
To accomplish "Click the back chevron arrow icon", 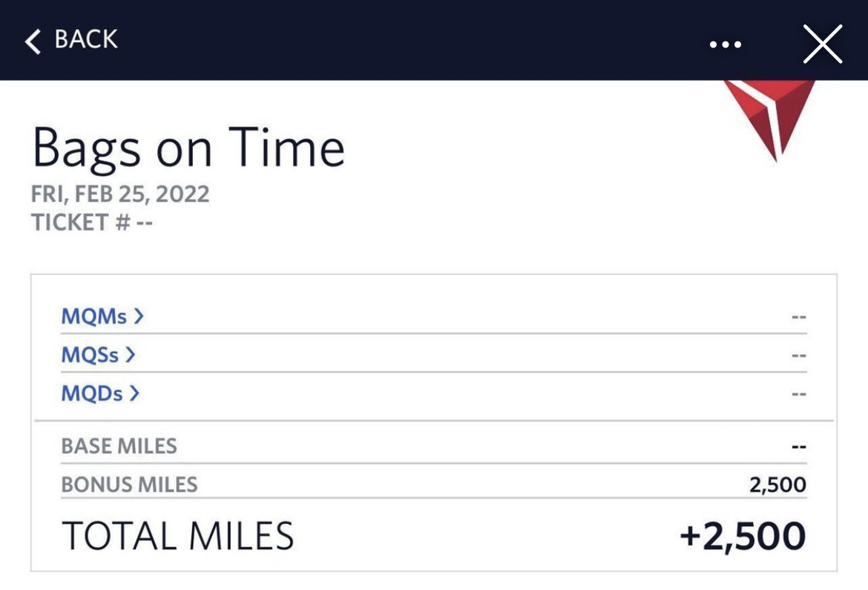I will point(33,39).
